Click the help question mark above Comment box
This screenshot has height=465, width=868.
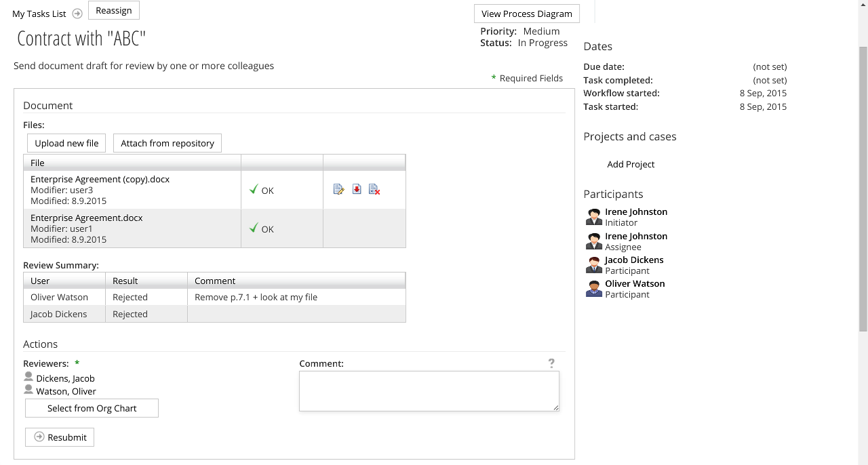(551, 363)
